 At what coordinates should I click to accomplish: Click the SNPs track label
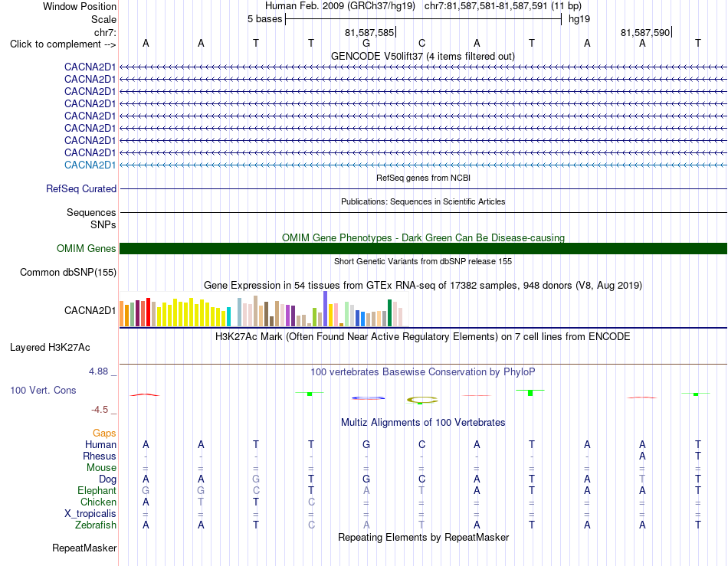pos(103,224)
